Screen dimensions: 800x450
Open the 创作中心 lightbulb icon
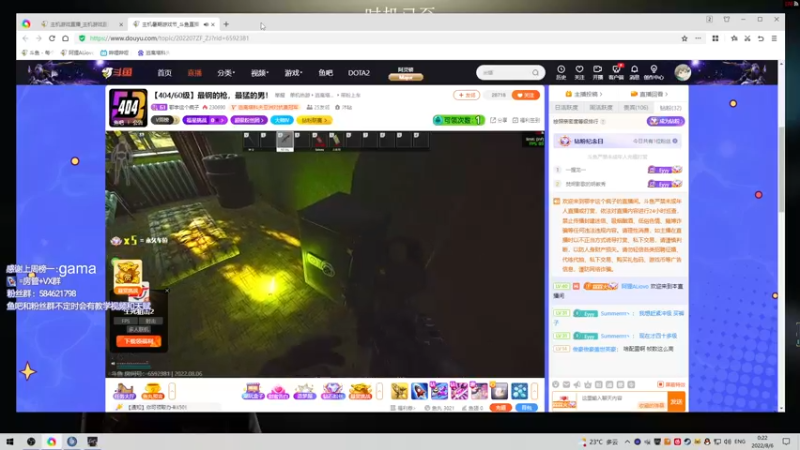coord(654,72)
